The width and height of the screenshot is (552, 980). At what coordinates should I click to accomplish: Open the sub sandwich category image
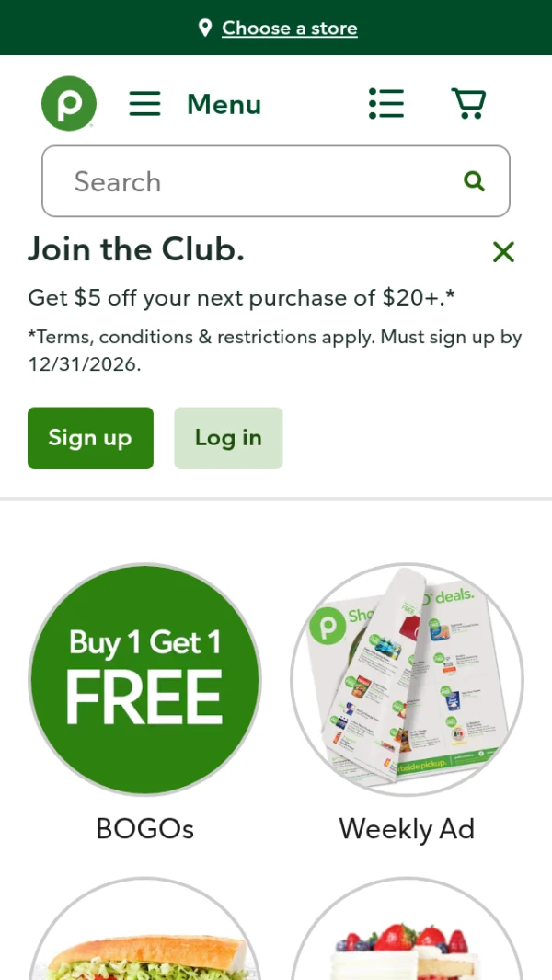(145, 928)
